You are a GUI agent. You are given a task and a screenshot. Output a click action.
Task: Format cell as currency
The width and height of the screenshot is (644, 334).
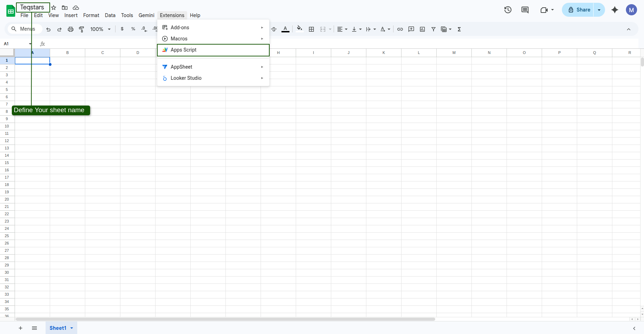(x=122, y=29)
